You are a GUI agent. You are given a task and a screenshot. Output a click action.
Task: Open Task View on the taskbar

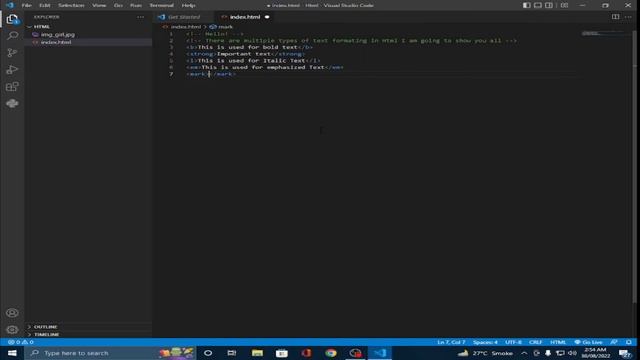(232, 353)
